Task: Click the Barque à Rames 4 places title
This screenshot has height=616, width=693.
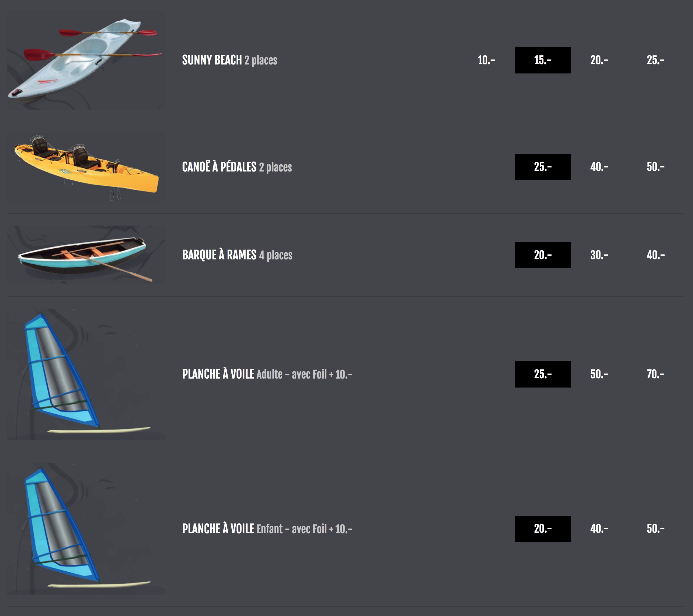Action: click(237, 255)
